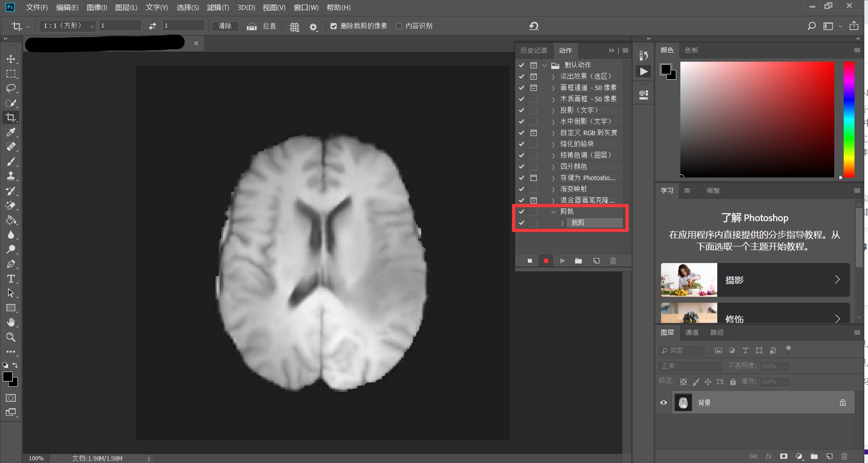Open the crop ratio preset dropdown
Image resolution: width=868 pixels, height=463 pixels.
point(67,26)
